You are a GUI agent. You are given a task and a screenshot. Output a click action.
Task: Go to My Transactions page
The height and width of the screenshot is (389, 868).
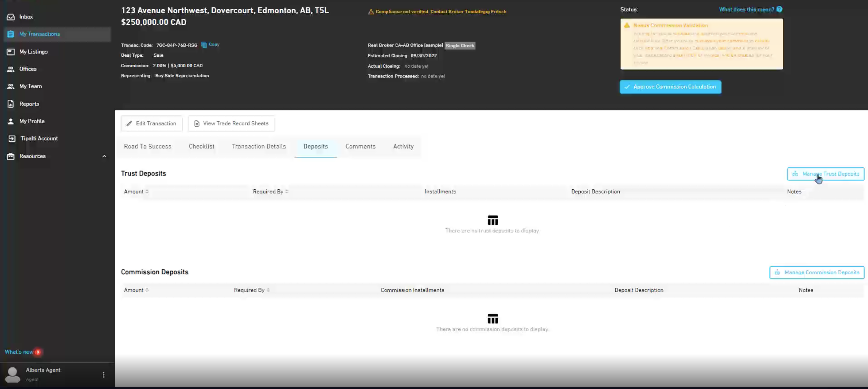57,34
